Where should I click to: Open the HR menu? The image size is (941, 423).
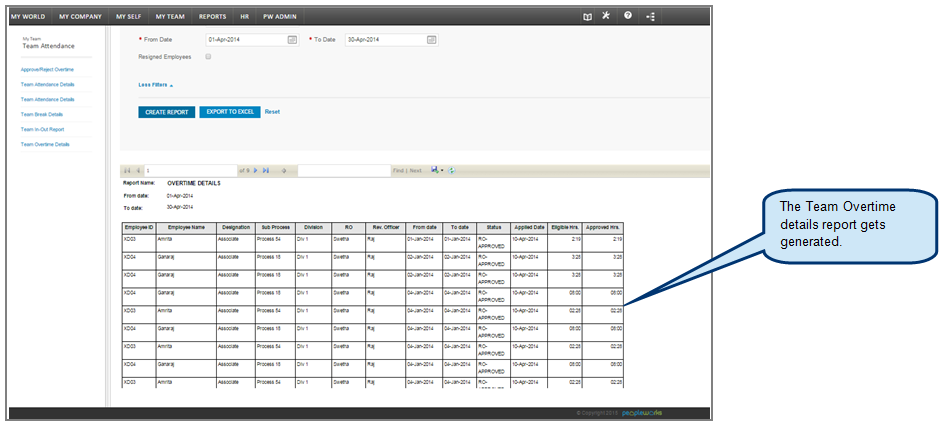point(245,17)
